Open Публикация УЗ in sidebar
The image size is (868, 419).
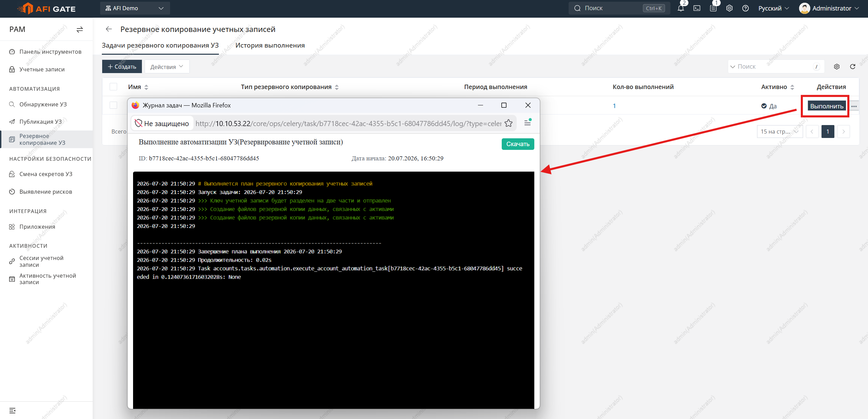coord(47,122)
